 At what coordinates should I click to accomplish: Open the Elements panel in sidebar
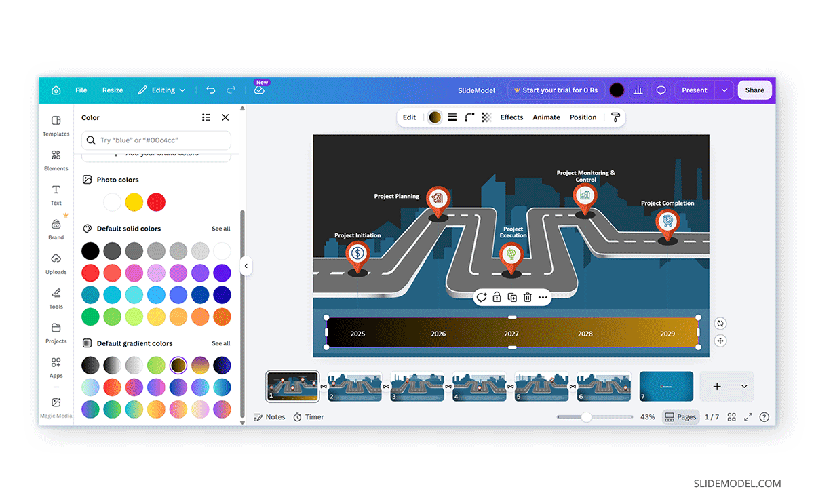coord(56,160)
